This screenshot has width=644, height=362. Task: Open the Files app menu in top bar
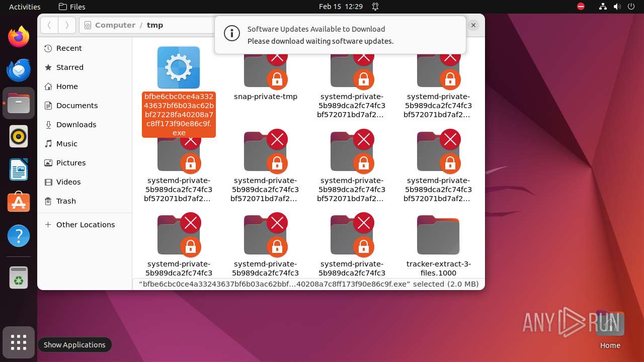tap(72, 7)
